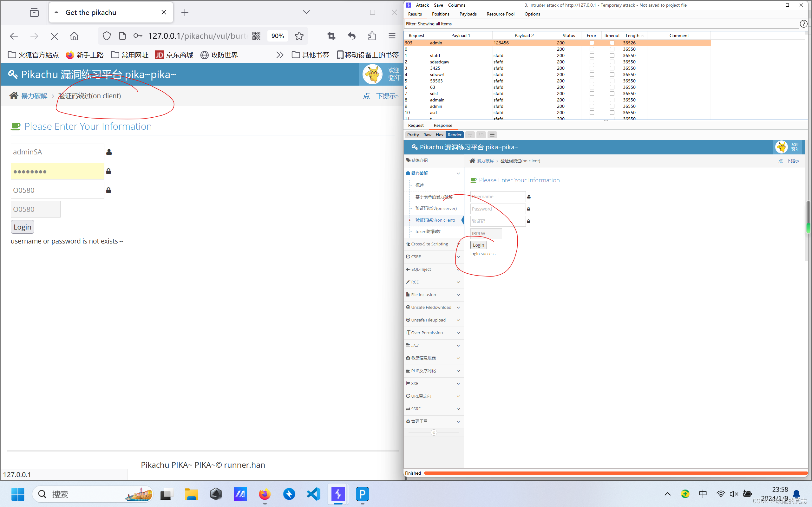Click the Save button in Burp Intruder toolbar
Viewport: 812px width, 507px height.
(x=437, y=5)
